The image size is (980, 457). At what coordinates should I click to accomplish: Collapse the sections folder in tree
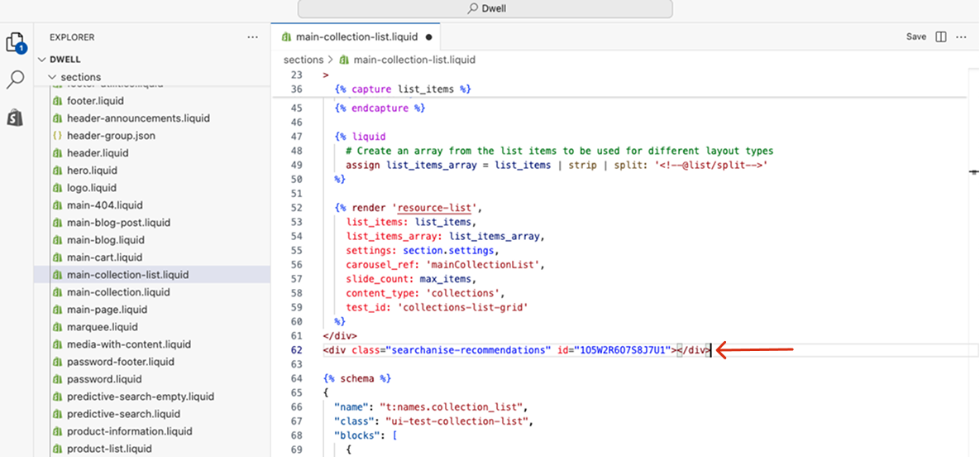click(53, 77)
